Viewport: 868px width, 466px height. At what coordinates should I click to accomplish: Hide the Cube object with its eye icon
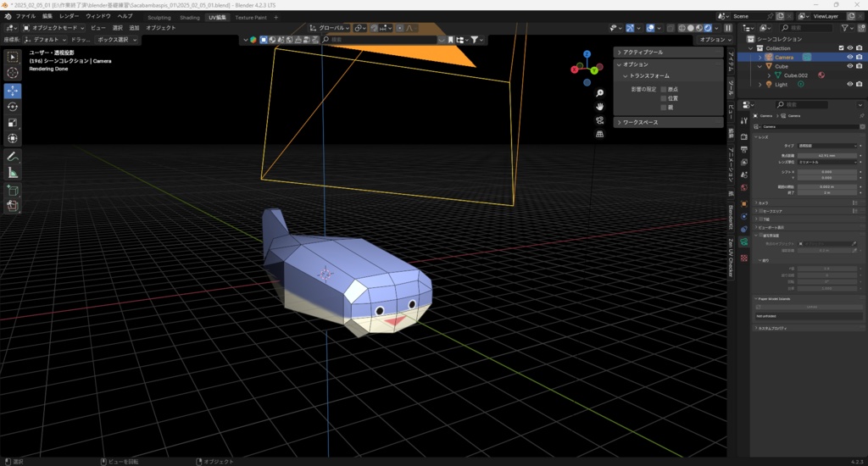pyautogui.click(x=849, y=66)
